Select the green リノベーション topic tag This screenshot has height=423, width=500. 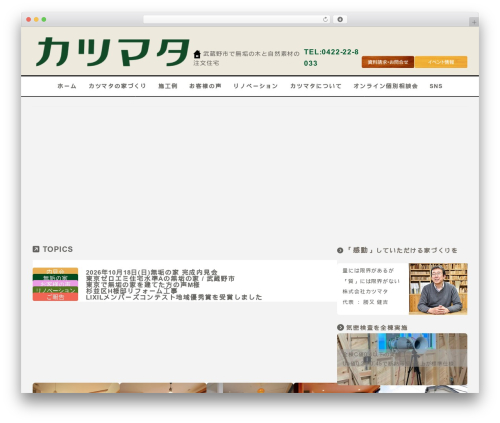coord(55,290)
